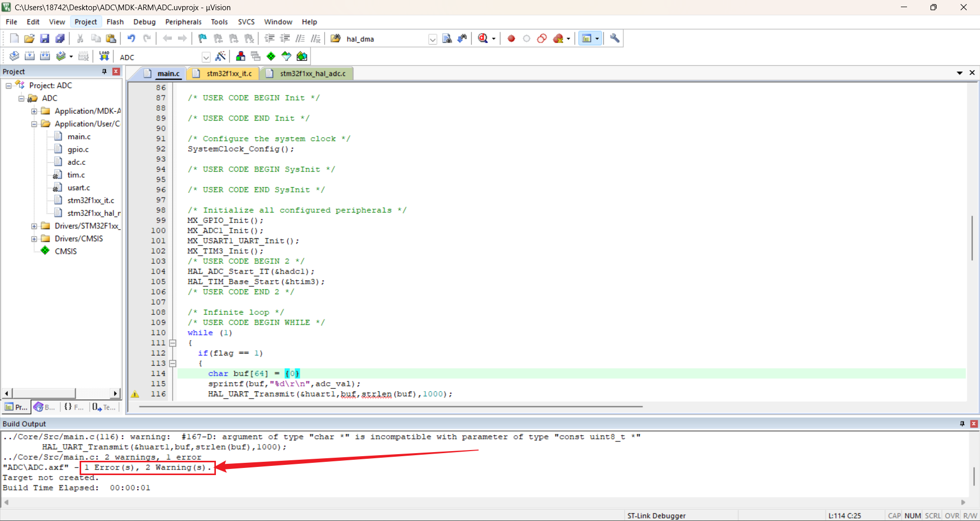
Task: Close the Build Output panel
Action: 973,424
